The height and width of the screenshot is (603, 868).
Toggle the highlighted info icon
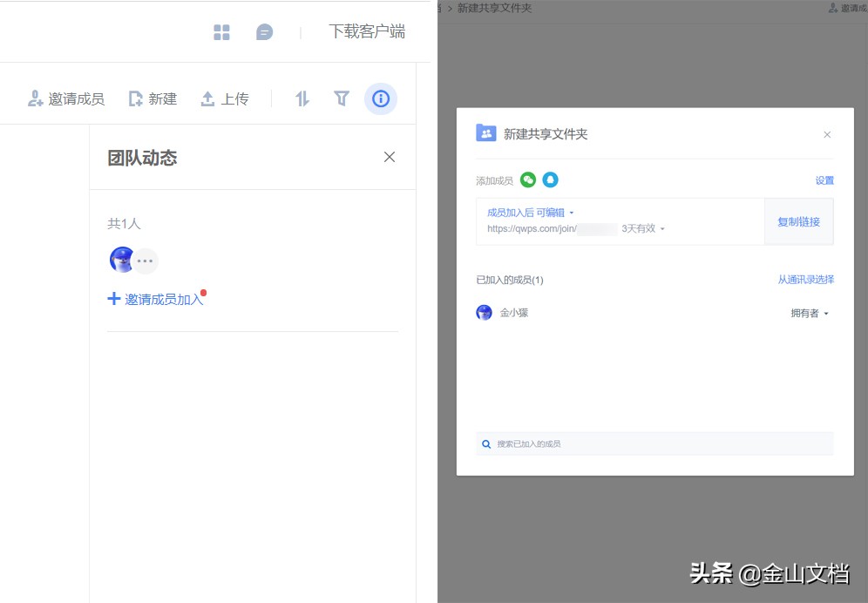(381, 98)
